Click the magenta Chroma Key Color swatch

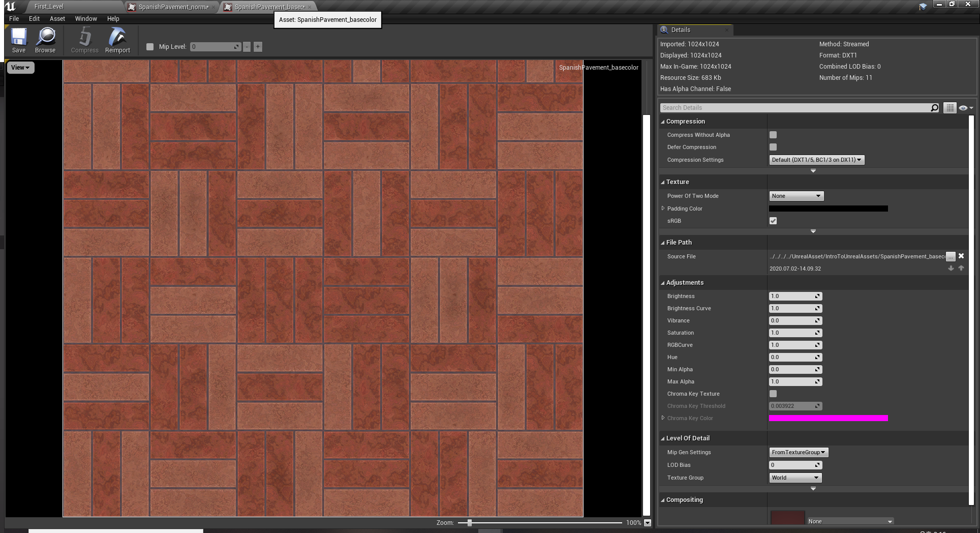pos(829,418)
